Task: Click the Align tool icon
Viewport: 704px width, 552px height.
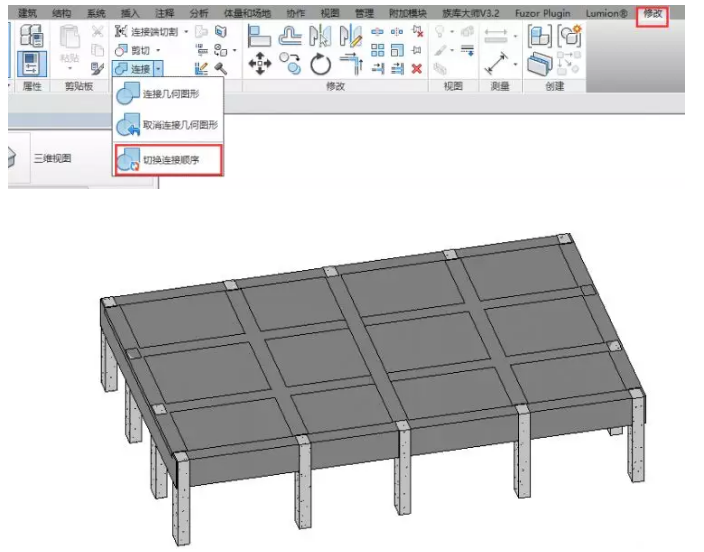Action: (x=260, y=36)
